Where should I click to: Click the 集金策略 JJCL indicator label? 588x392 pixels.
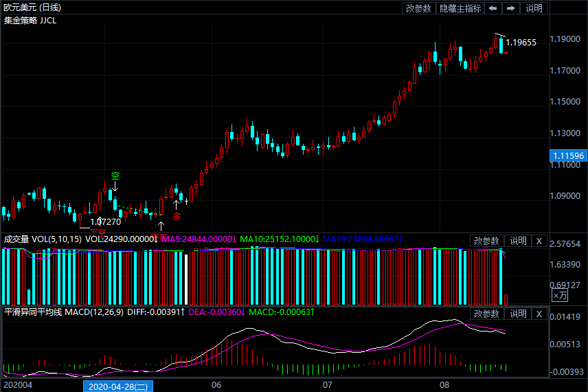coord(30,21)
